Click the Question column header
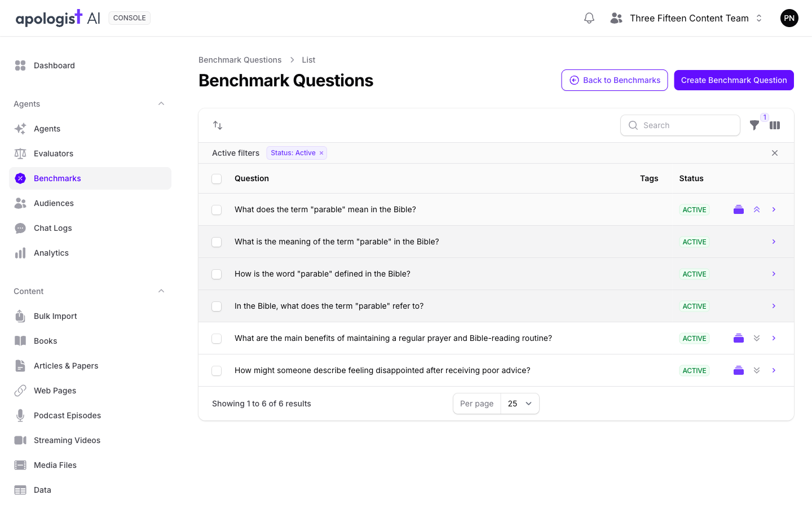Viewport: 812px width, 508px height. [x=251, y=178]
